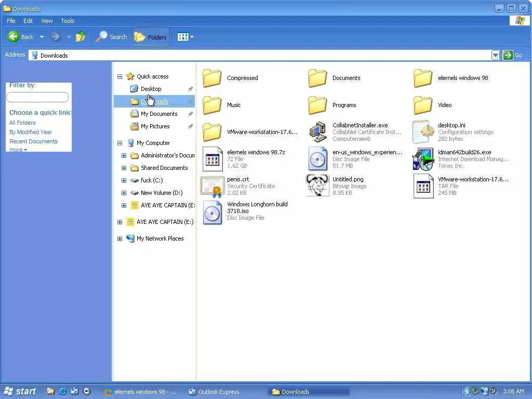
Task: Click the Go button
Action: [x=513, y=55]
